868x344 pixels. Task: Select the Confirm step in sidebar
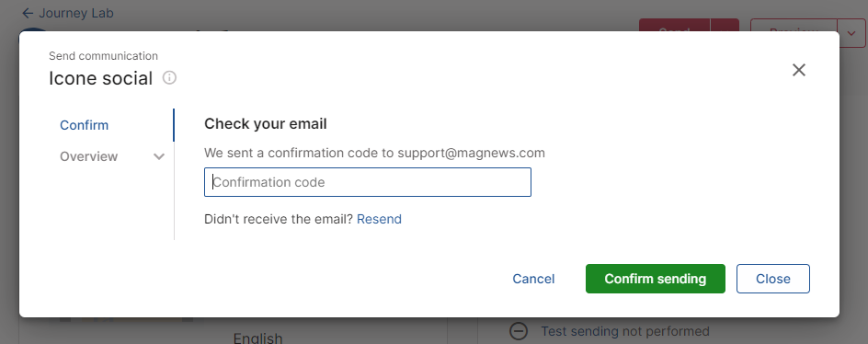pos(85,125)
